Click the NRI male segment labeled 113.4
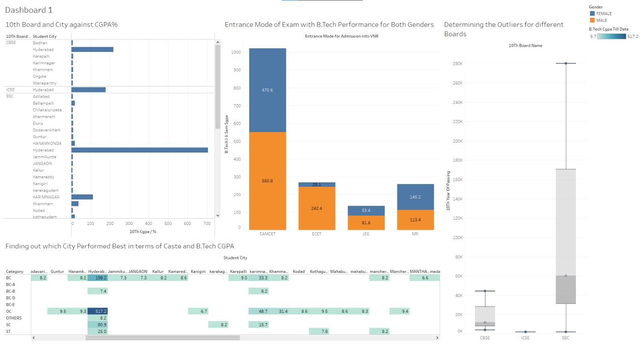 click(x=415, y=220)
